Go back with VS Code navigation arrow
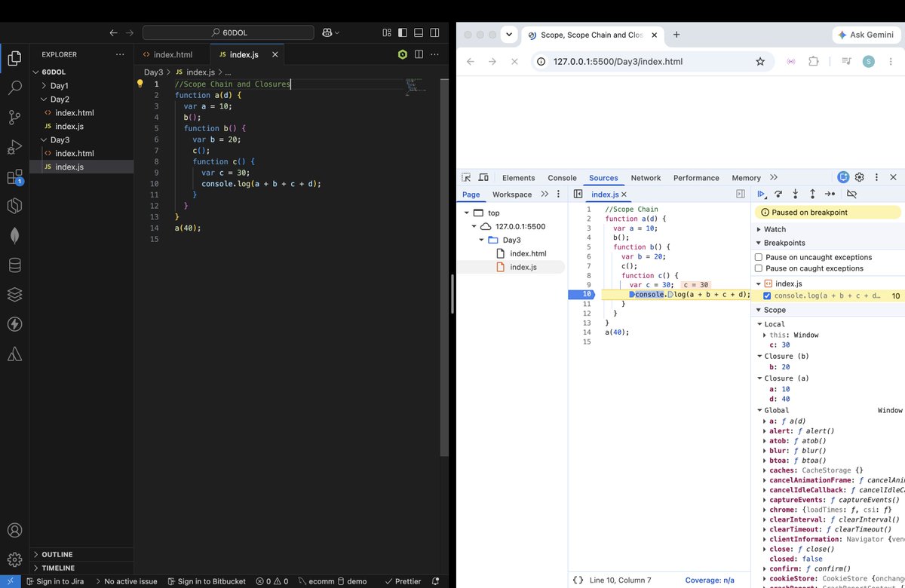This screenshot has height=588, width=905. (113, 32)
